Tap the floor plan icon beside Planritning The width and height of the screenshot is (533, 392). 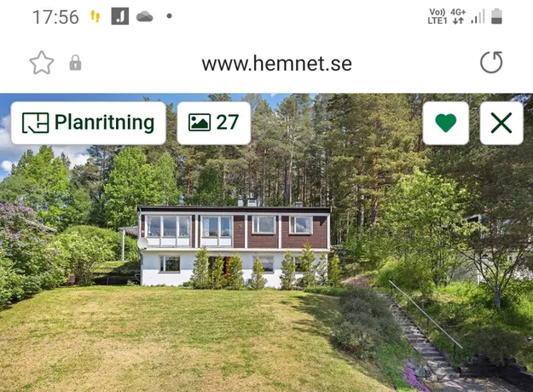(x=35, y=123)
